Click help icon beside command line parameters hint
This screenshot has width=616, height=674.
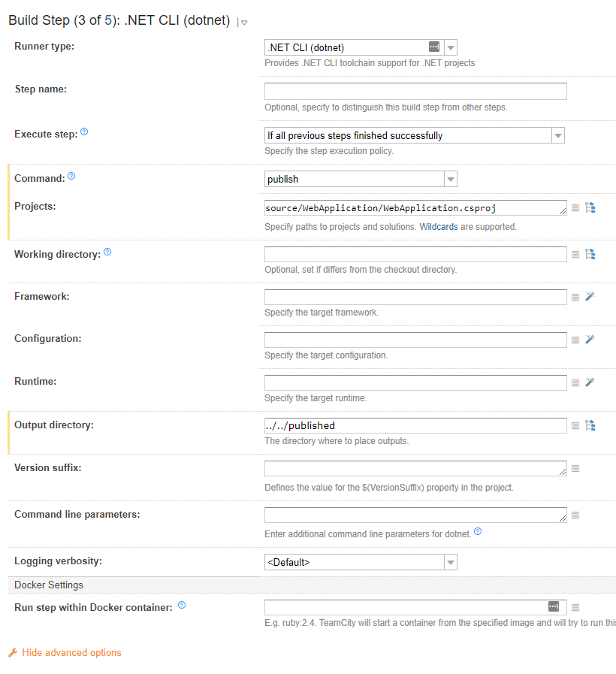(478, 533)
